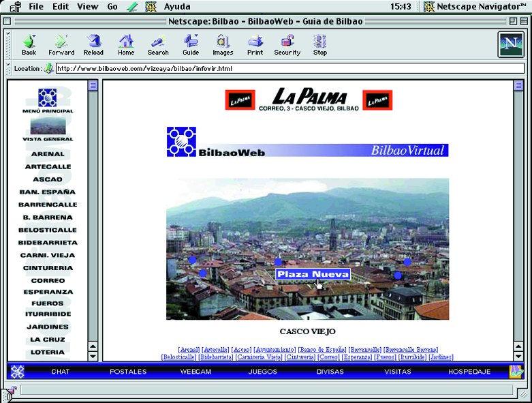Open VISITAS in bottom bar
532x403 pixels.
398,372
